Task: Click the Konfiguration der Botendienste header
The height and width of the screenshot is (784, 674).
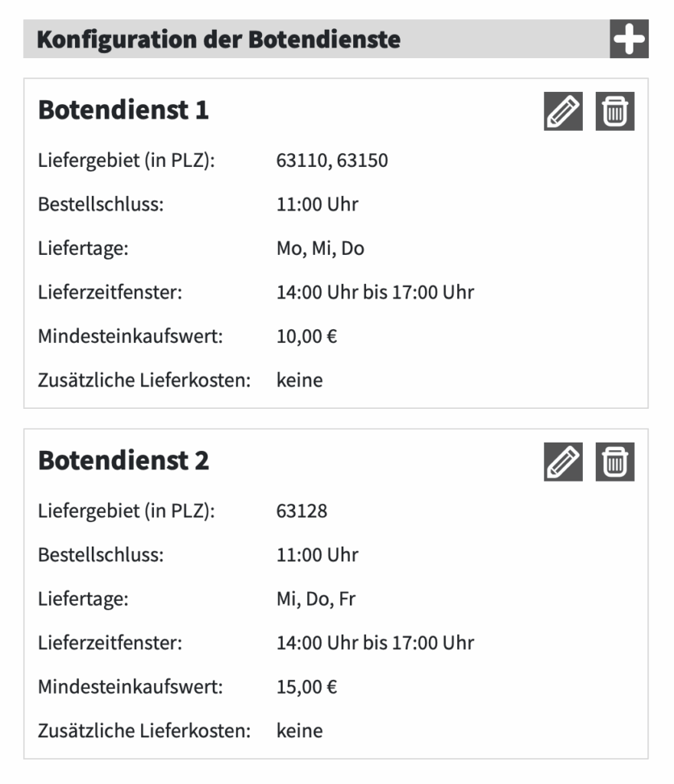Action: [x=218, y=39]
